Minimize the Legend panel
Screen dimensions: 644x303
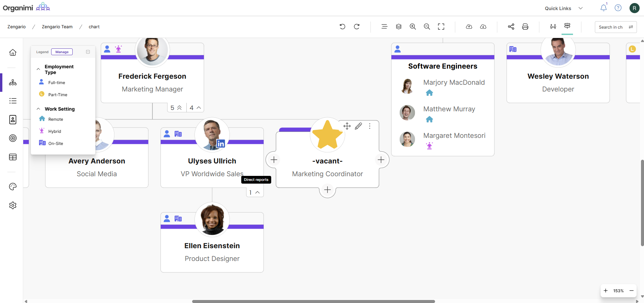pyautogui.click(x=88, y=52)
